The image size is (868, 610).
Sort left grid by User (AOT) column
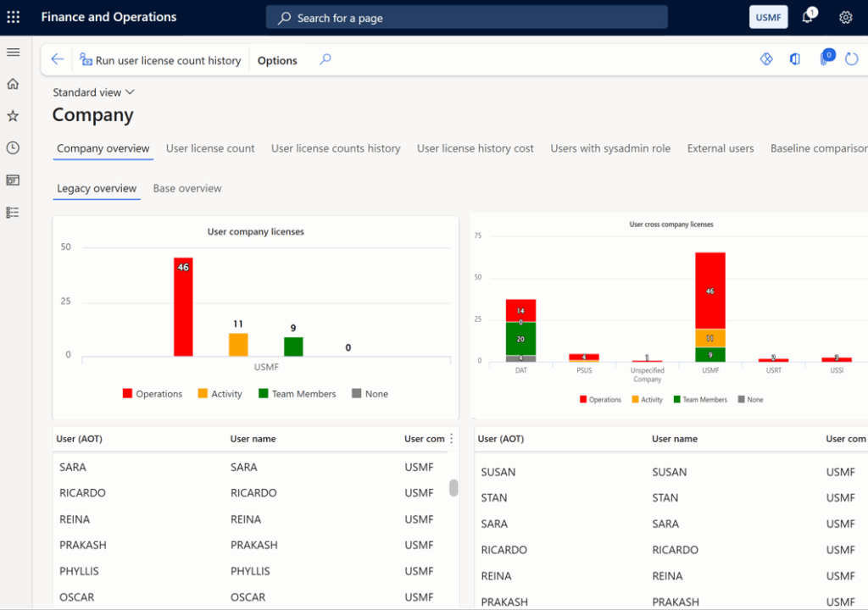tap(79, 439)
